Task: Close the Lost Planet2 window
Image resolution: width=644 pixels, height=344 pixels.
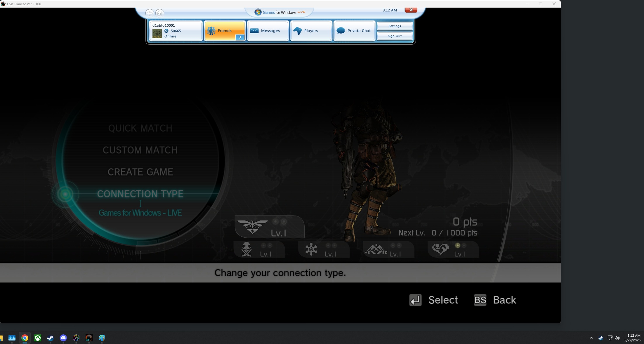Action: point(554,4)
